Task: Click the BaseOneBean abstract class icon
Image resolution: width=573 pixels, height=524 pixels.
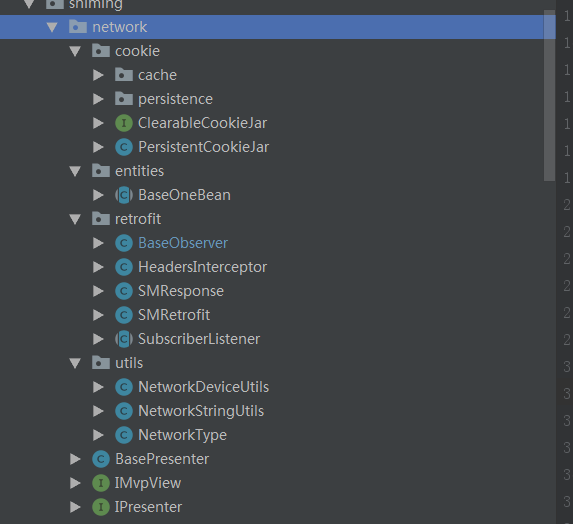Action: coord(124,195)
